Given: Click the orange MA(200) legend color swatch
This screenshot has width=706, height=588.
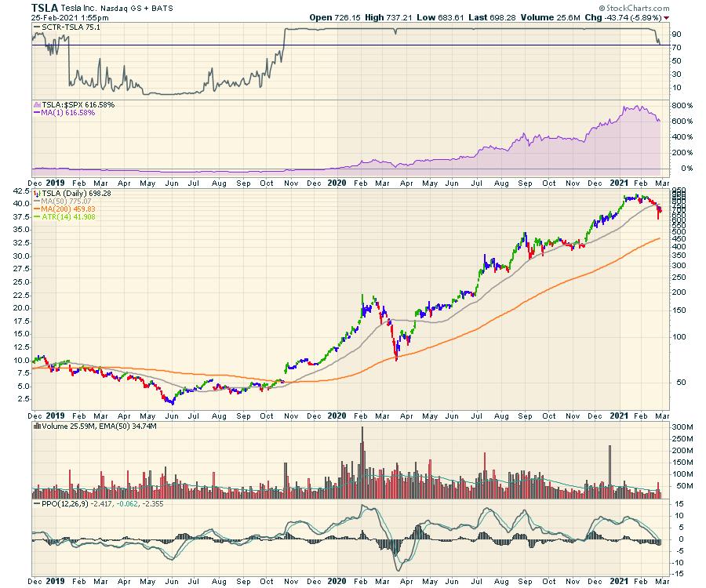Looking at the screenshot, I should pos(35,209).
